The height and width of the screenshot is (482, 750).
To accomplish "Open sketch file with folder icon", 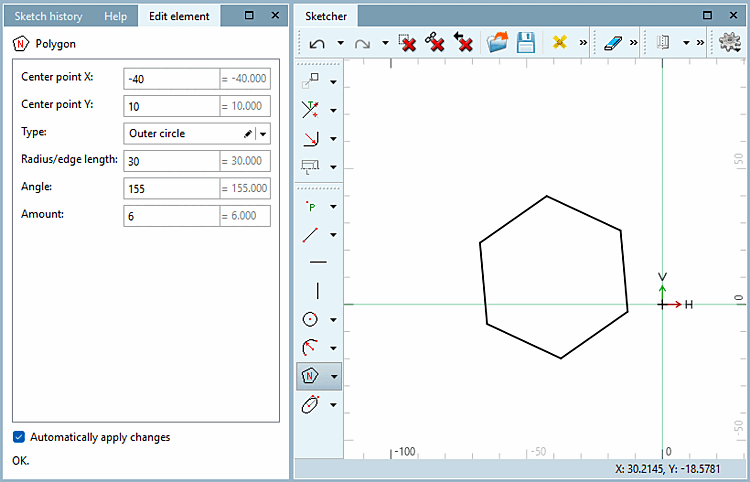I will click(x=497, y=42).
